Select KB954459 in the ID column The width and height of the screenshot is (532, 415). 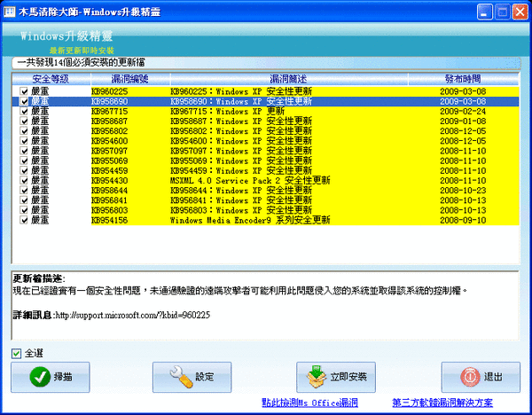(110, 170)
